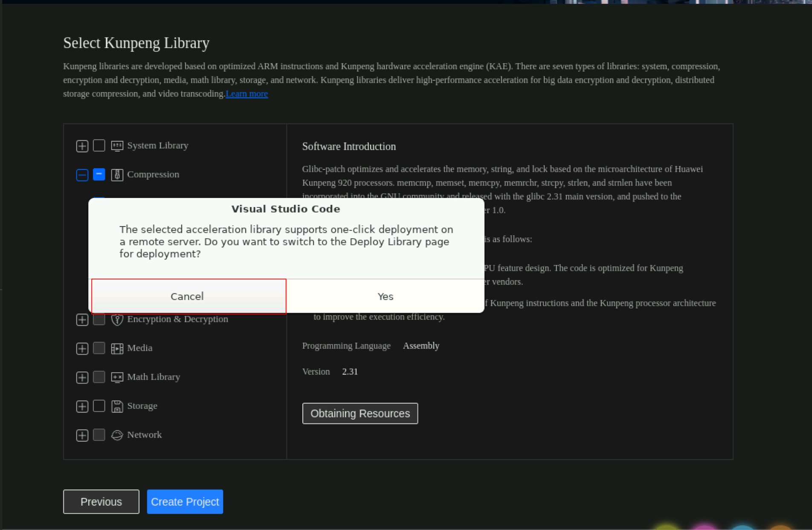Click the Math Library calculator icon
This screenshot has height=530, width=812.
117,377
